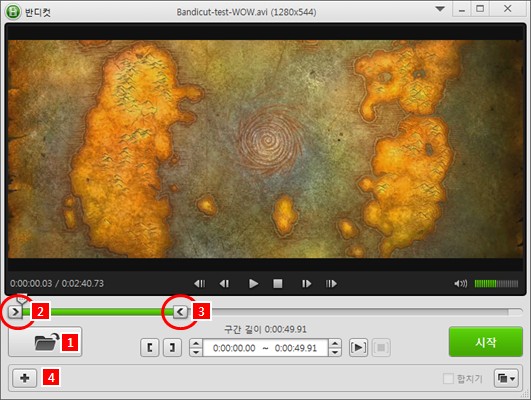Toggle the 합치기 merge checkbox
Image resolution: width=531 pixels, height=400 pixels.
click(448, 378)
